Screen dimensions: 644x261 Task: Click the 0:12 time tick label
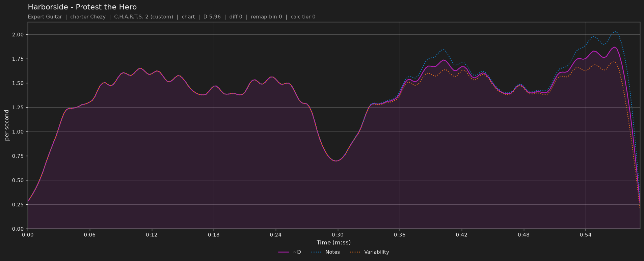152,235
